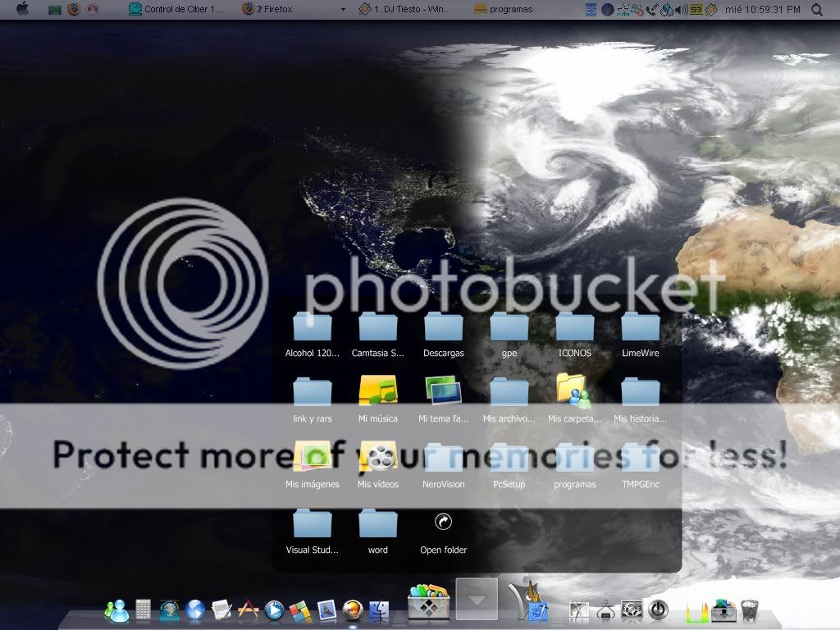Click the S3 tray icon
This screenshot has height=630, width=840.
696,10
